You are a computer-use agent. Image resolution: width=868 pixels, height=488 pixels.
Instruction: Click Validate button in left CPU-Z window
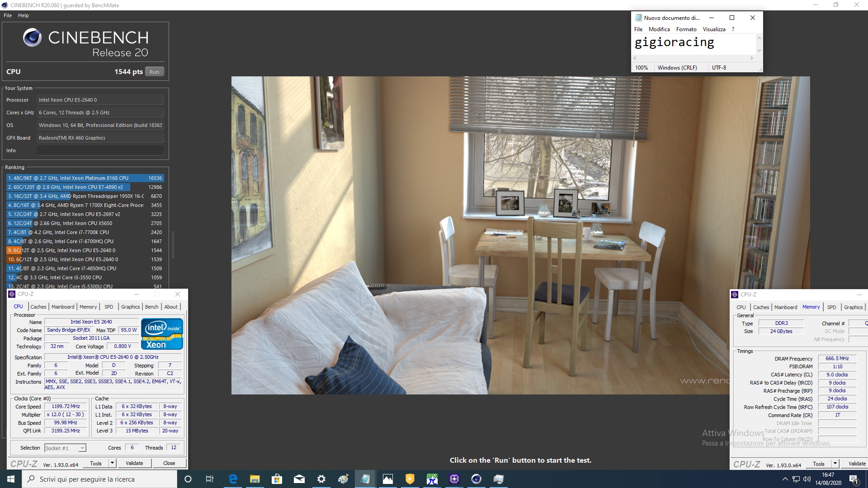point(134,463)
